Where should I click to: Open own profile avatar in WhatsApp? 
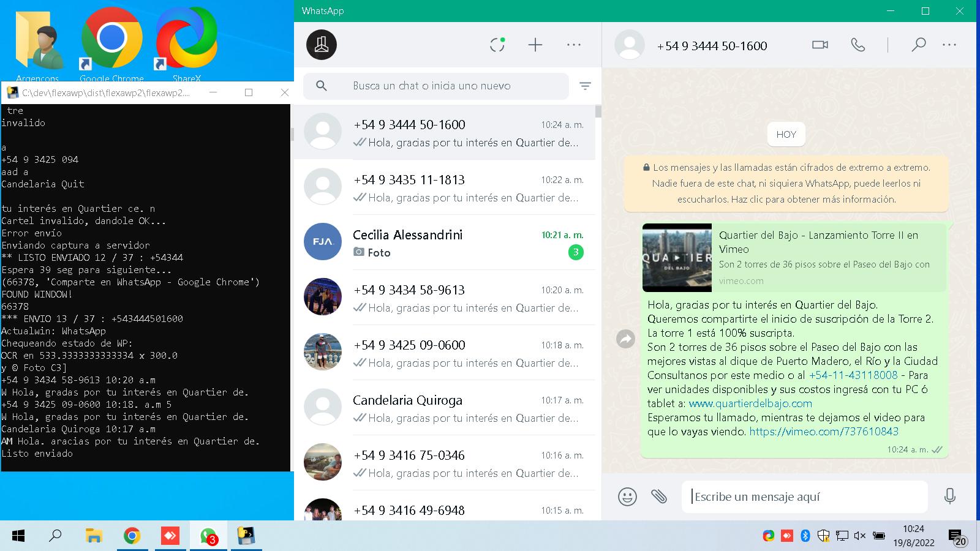[x=322, y=45]
